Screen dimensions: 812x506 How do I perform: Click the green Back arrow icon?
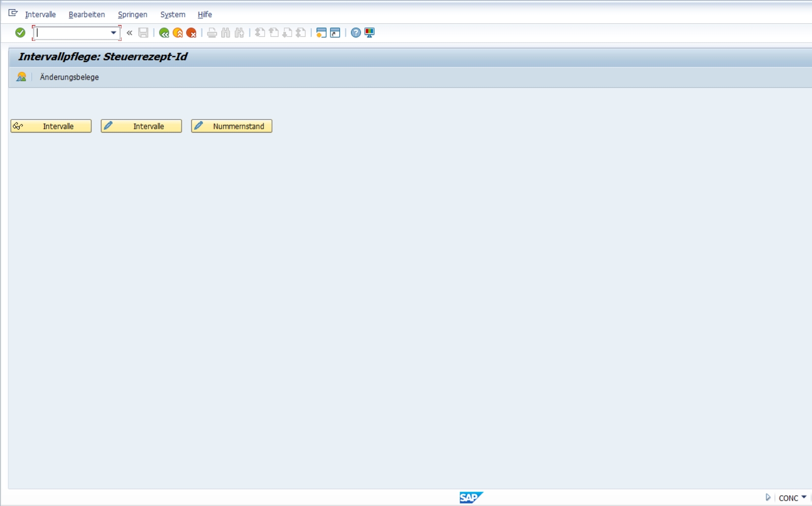click(x=164, y=33)
